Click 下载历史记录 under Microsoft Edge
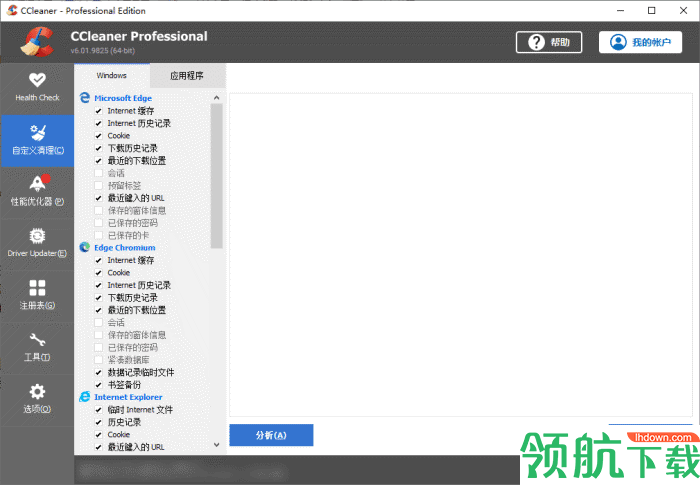 coord(133,148)
